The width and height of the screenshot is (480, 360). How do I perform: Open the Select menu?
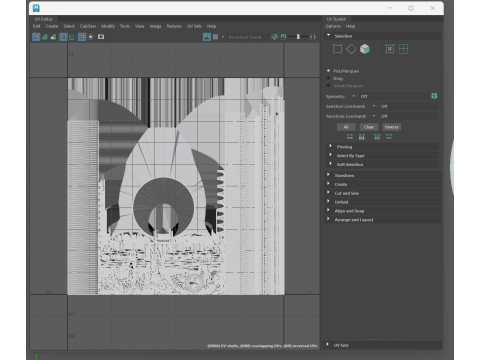(69, 26)
